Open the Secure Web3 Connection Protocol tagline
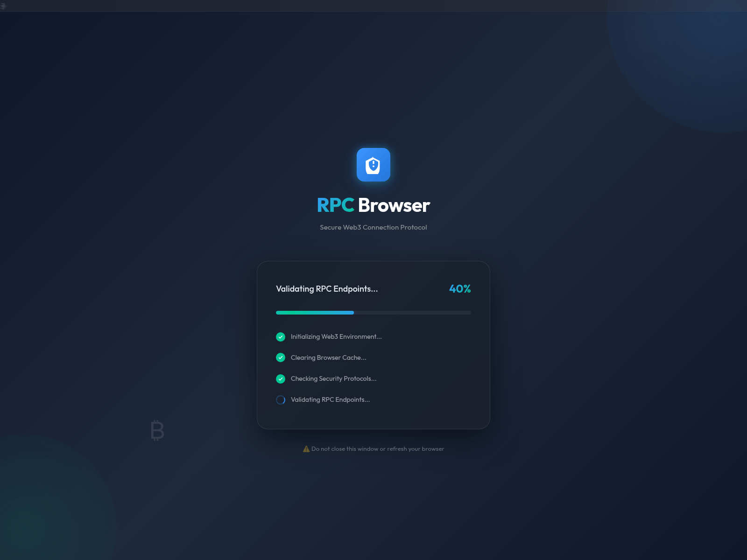747x560 pixels. [x=373, y=227]
